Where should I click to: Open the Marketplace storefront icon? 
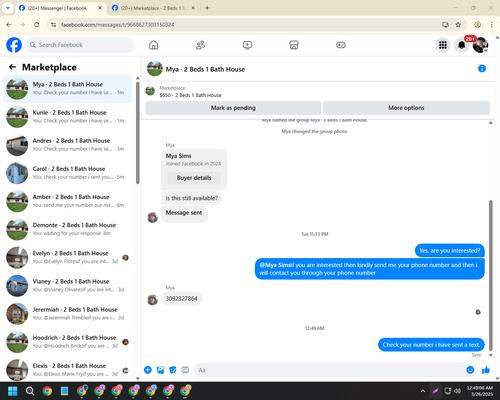(x=294, y=45)
